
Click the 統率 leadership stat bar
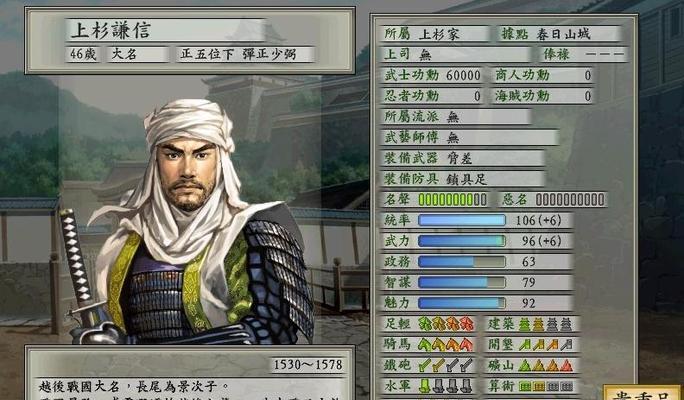tap(462, 220)
